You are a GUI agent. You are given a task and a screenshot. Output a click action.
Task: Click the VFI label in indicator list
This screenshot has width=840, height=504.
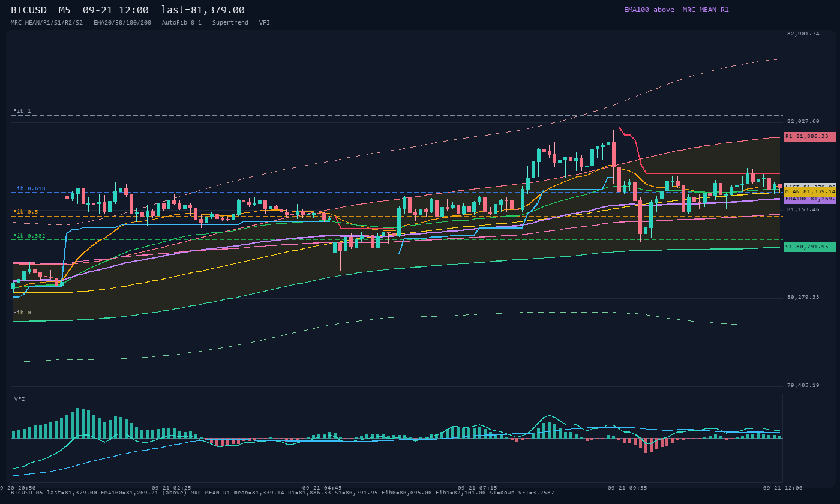point(265,22)
